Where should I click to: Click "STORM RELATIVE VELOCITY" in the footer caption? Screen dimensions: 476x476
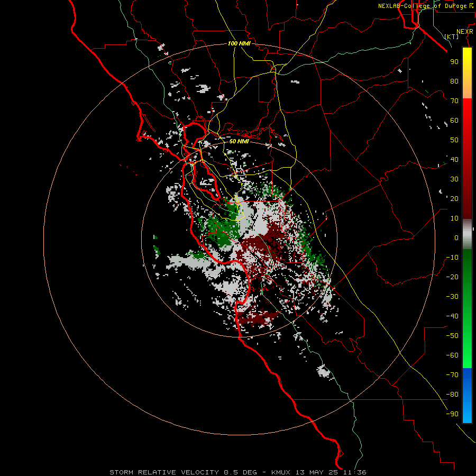pyautogui.click(x=164, y=472)
